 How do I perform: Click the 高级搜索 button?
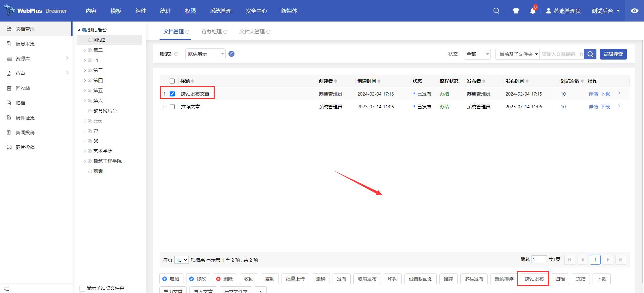tap(613, 54)
